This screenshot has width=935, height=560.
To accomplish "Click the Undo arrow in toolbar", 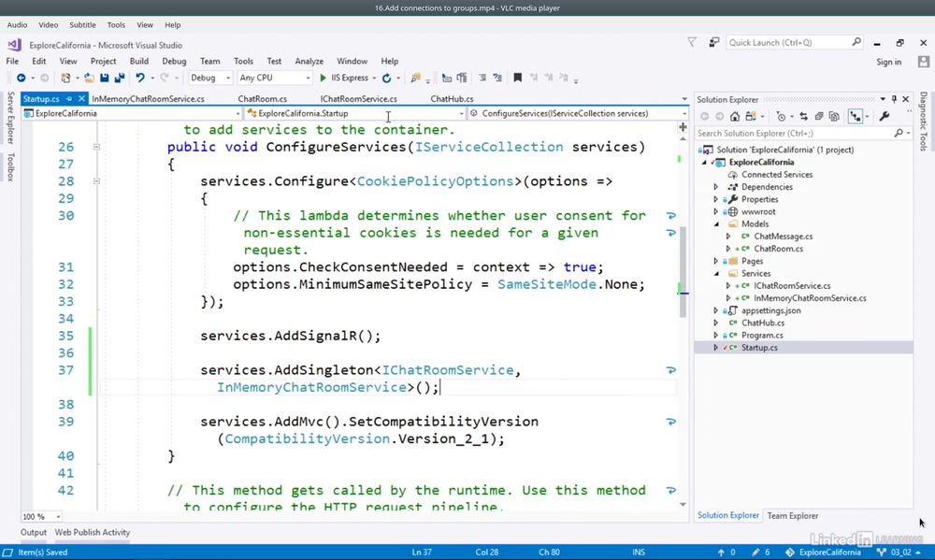I will (x=139, y=79).
